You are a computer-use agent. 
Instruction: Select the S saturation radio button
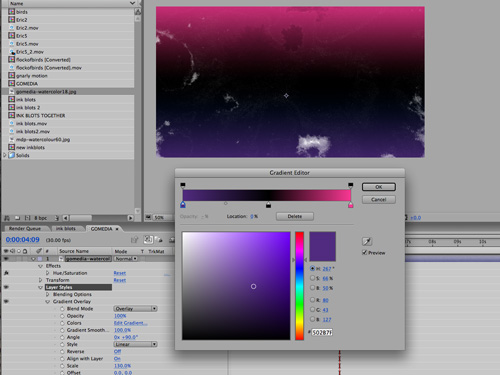pyautogui.click(x=312, y=278)
